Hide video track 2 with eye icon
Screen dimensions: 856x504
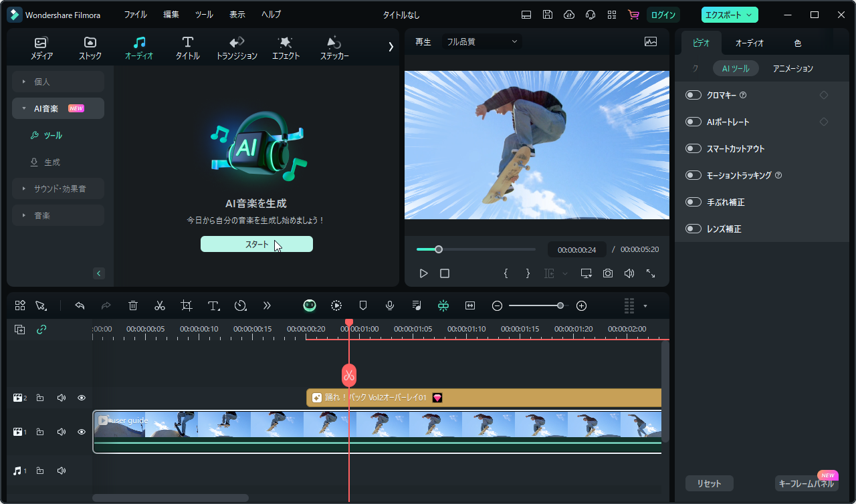82,398
